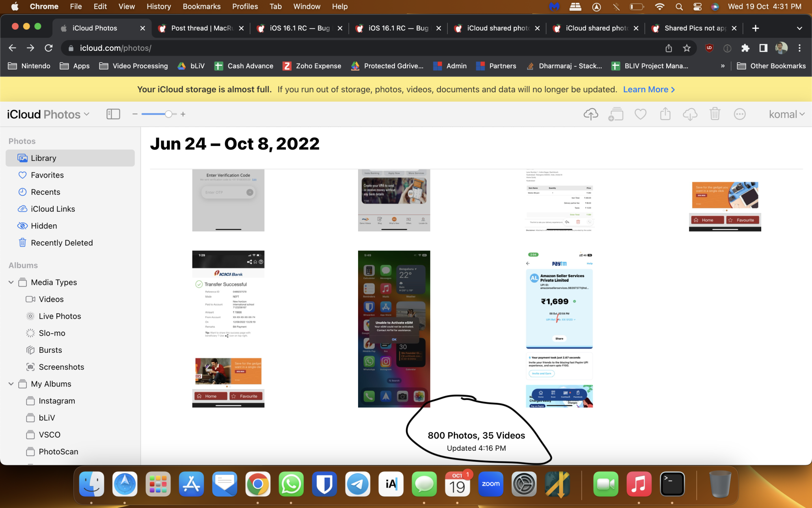Open the komal account dropdown
The width and height of the screenshot is (812, 508).
(x=786, y=114)
